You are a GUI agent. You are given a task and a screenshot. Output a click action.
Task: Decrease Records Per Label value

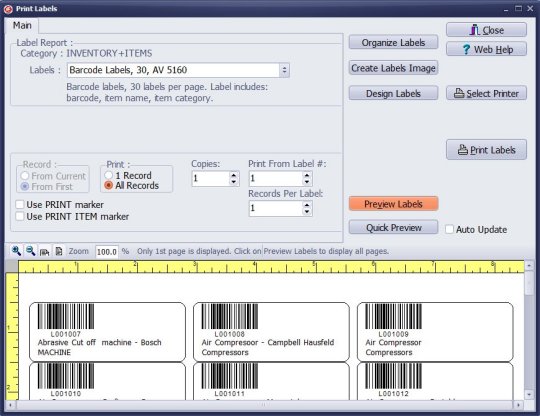pyautogui.click(x=307, y=212)
